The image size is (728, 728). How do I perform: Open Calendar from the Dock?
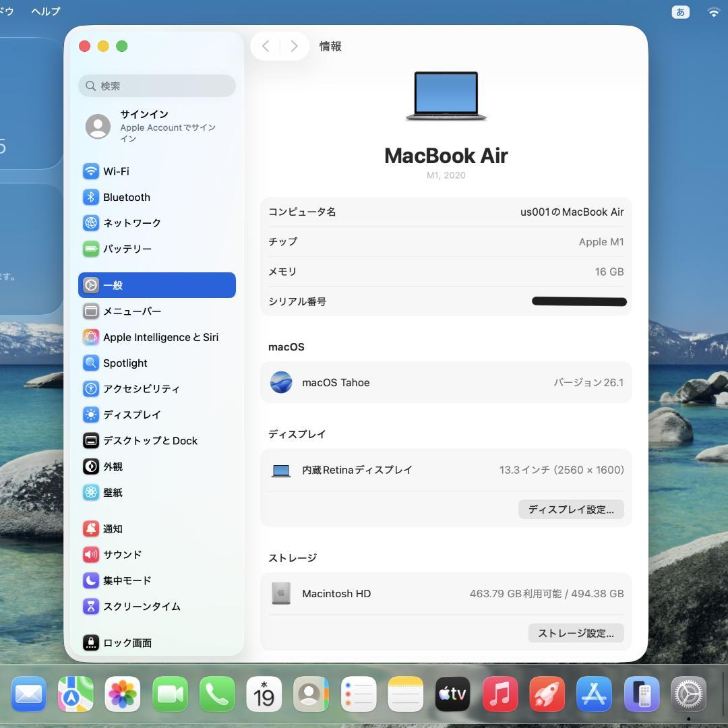point(264,693)
